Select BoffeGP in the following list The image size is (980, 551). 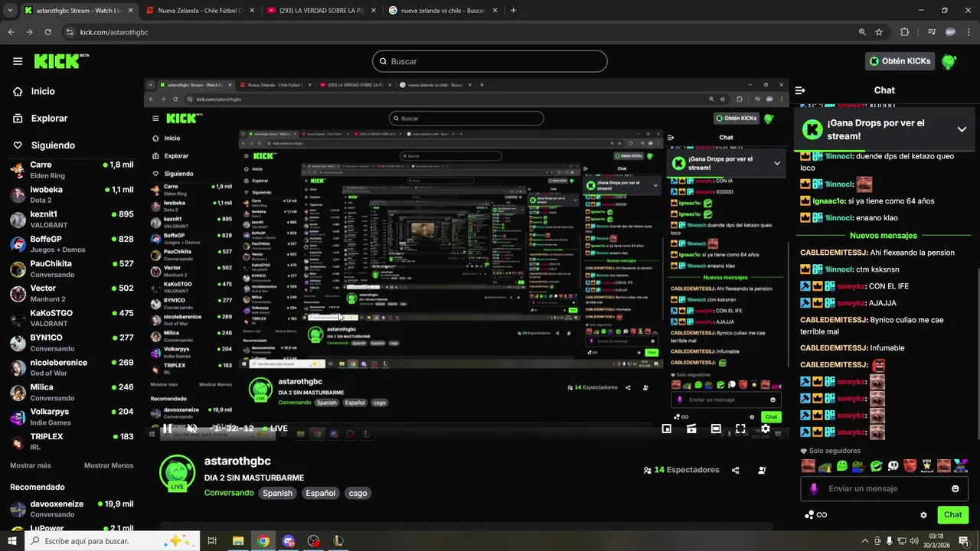(x=71, y=243)
